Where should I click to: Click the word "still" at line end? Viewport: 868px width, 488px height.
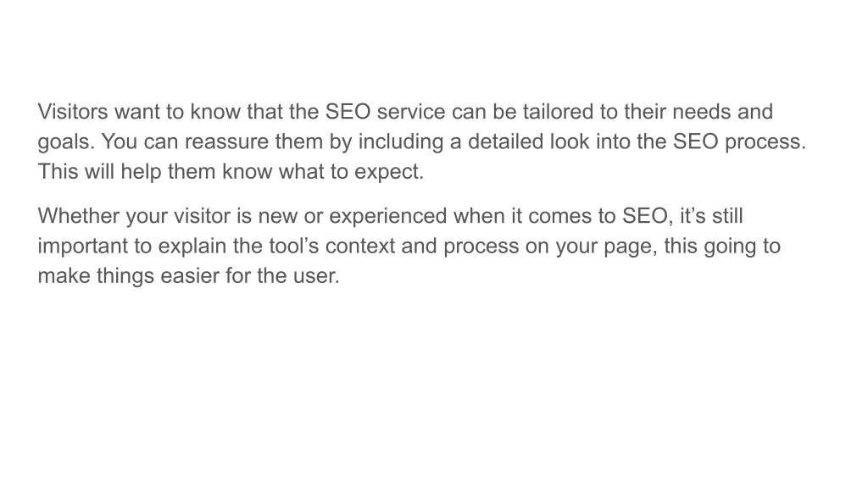pos(727,216)
